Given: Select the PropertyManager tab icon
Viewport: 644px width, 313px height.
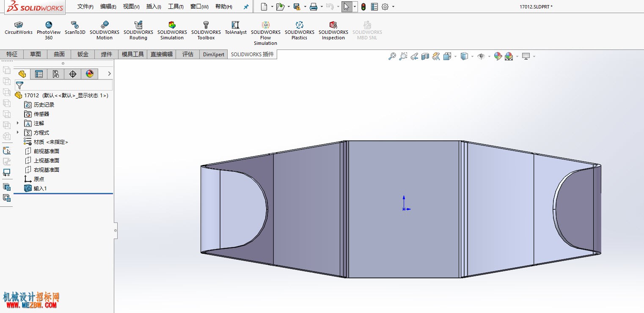Looking at the screenshot, I should pyautogui.click(x=39, y=74).
